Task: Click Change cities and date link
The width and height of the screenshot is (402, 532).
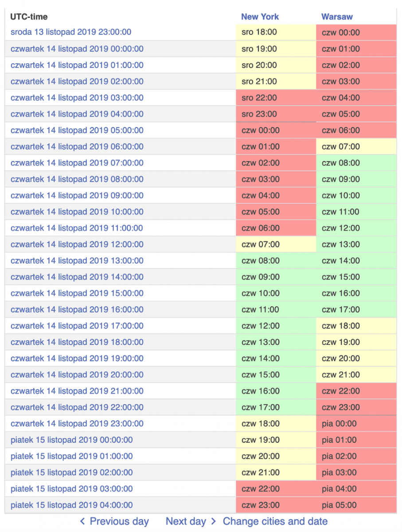Action: (x=275, y=521)
